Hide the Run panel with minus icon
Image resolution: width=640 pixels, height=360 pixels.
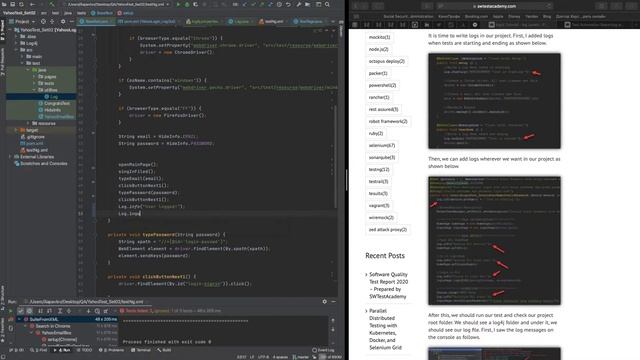click(333, 302)
